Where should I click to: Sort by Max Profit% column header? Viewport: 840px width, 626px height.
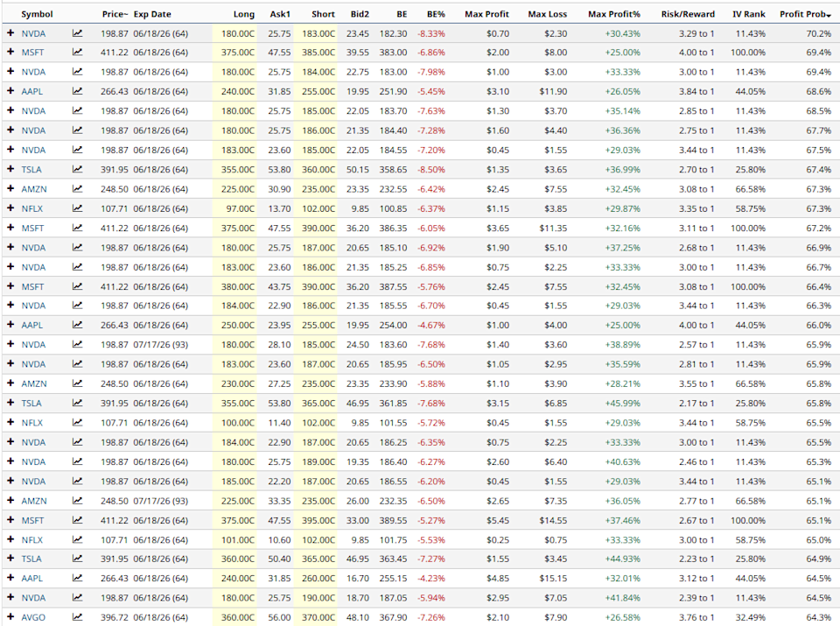[613, 14]
